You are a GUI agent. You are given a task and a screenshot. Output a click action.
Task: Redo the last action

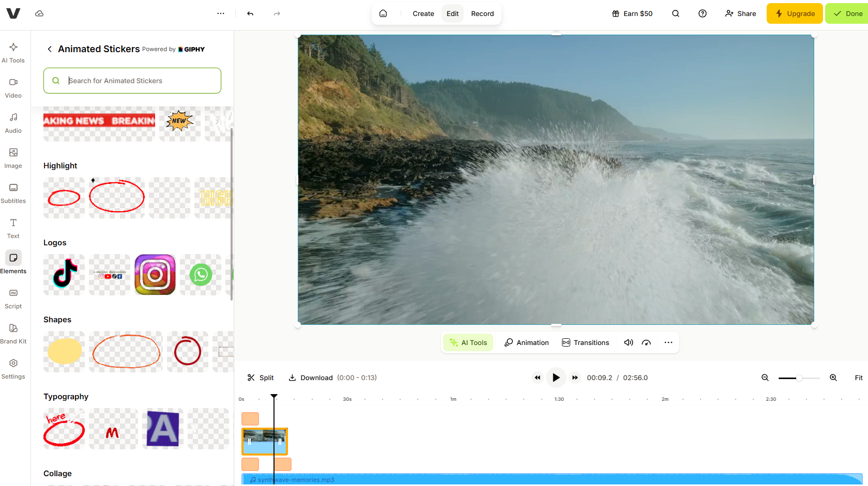[x=277, y=13]
